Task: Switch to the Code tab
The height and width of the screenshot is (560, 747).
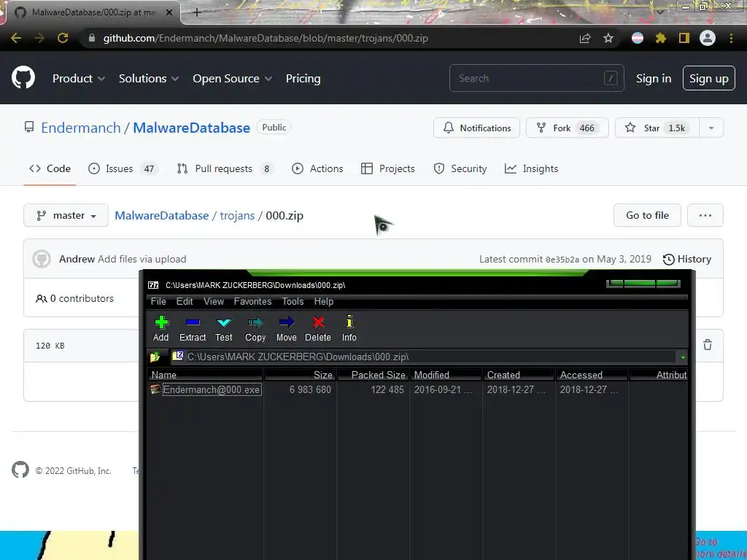Action: tap(50, 168)
